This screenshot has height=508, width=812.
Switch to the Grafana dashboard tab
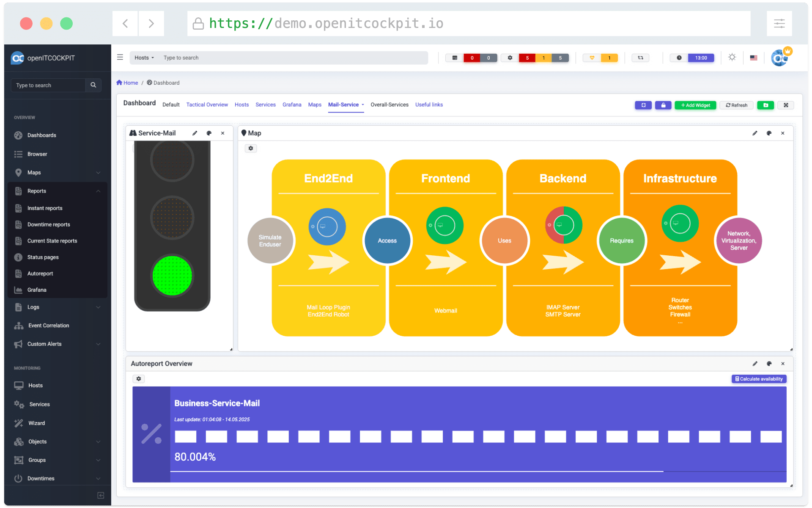point(292,105)
